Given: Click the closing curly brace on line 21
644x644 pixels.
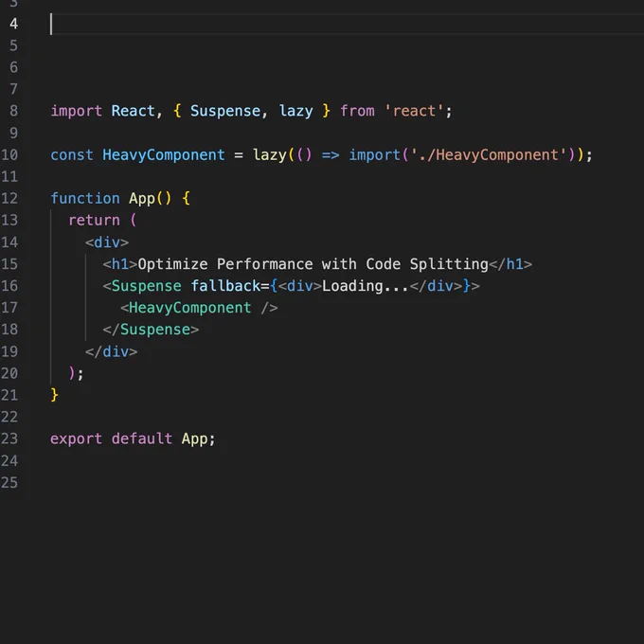Looking at the screenshot, I should pyautogui.click(x=54, y=395).
